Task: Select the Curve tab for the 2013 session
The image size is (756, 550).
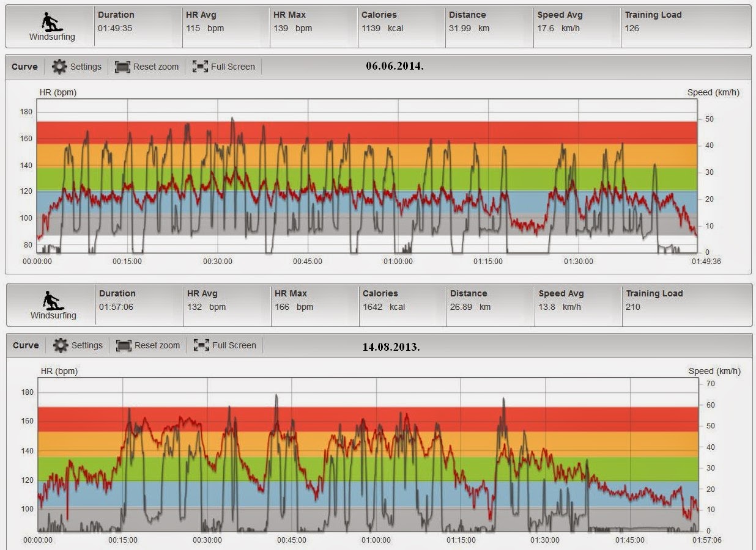Action: pos(25,345)
